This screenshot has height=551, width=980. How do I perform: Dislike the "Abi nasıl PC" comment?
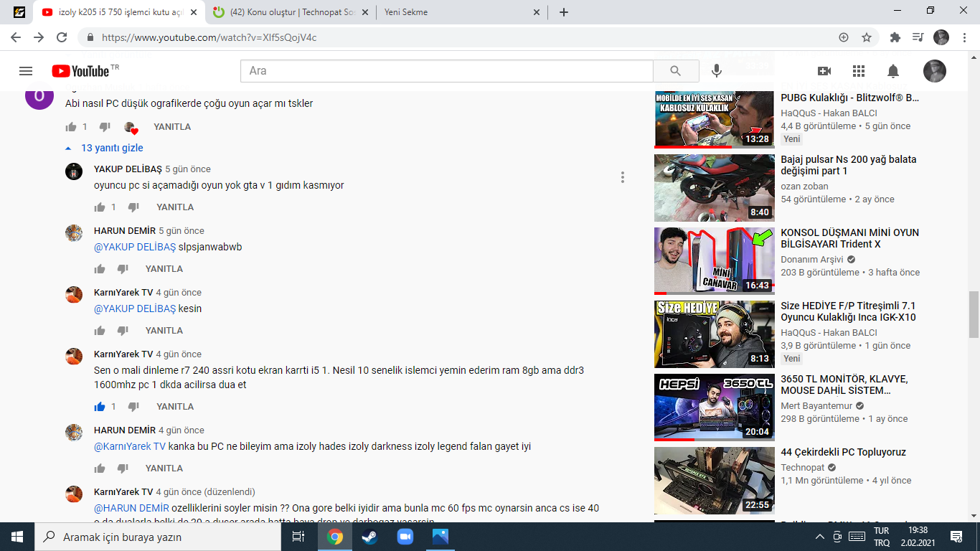(x=105, y=127)
